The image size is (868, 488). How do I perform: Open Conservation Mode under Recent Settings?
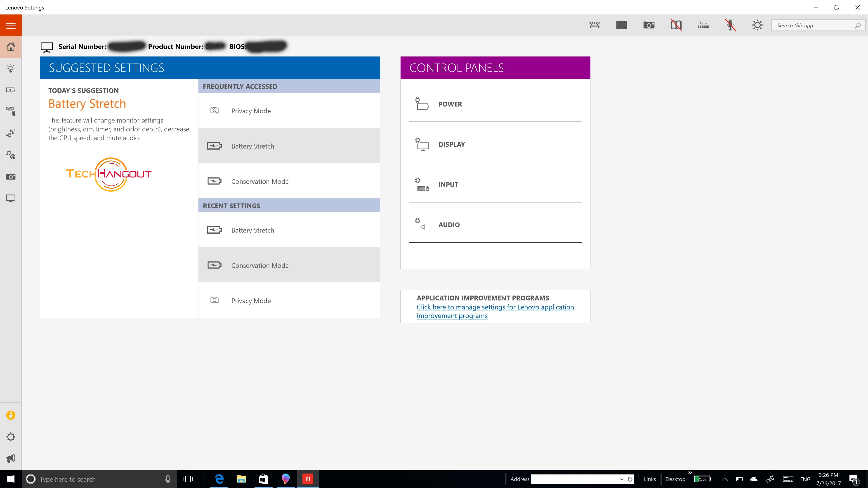point(289,265)
